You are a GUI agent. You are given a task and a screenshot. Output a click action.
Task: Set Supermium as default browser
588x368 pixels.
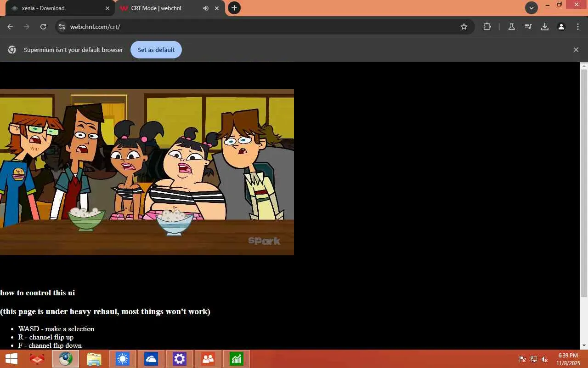(x=156, y=50)
